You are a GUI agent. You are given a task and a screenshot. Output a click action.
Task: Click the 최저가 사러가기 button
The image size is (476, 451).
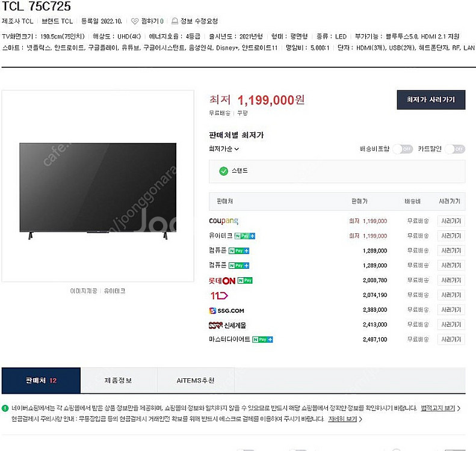(431, 99)
